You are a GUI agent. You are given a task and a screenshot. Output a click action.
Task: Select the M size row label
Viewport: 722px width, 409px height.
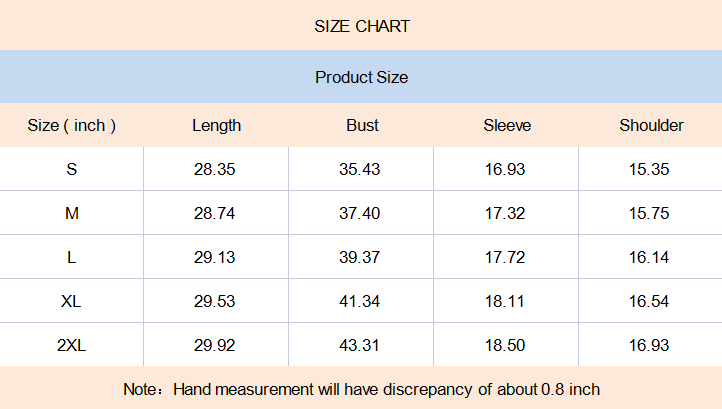point(72,213)
